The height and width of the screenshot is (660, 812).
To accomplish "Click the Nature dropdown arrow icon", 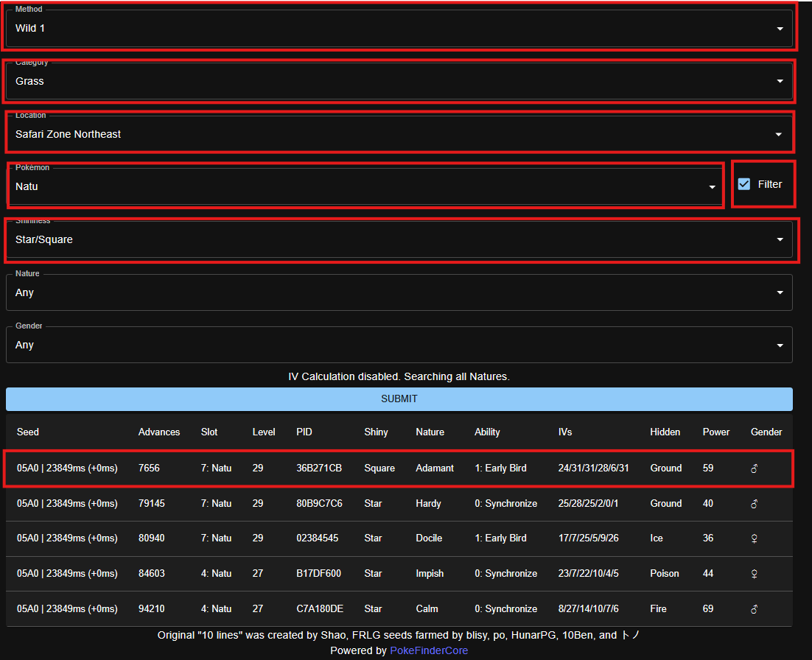I will tap(780, 292).
